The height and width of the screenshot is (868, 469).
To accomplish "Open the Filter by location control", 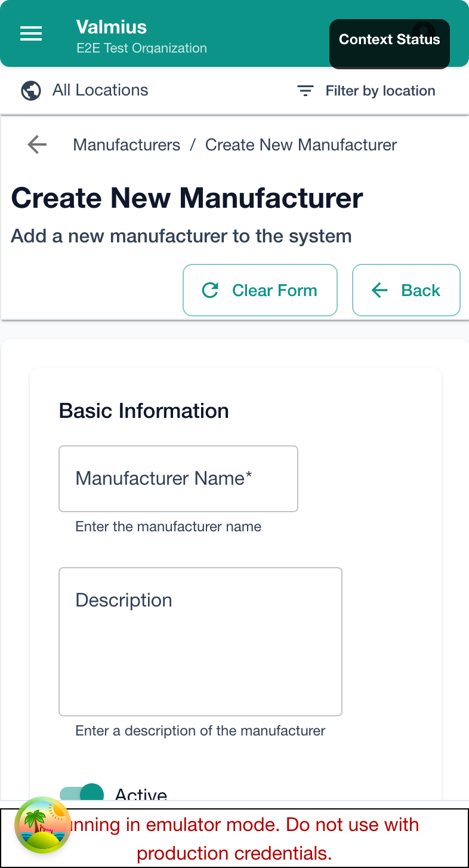I will tap(380, 91).
